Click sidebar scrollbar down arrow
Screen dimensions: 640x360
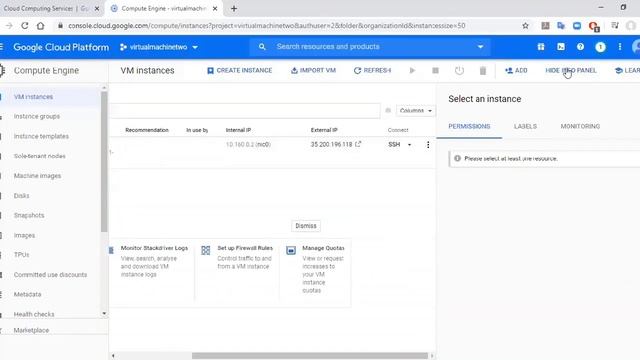click(104, 313)
